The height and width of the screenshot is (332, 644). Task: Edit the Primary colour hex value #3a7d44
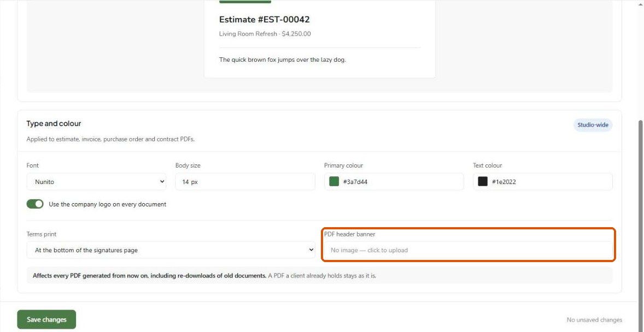coord(355,182)
